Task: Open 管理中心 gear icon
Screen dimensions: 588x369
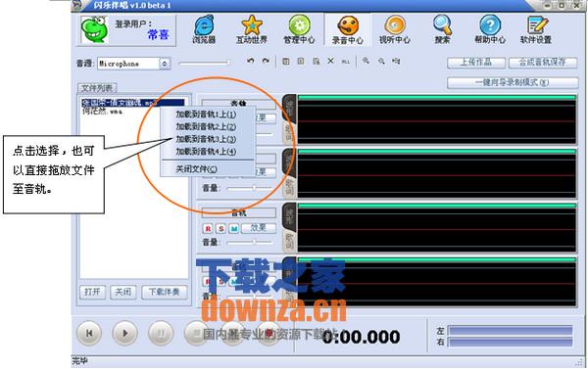Action: point(299,29)
